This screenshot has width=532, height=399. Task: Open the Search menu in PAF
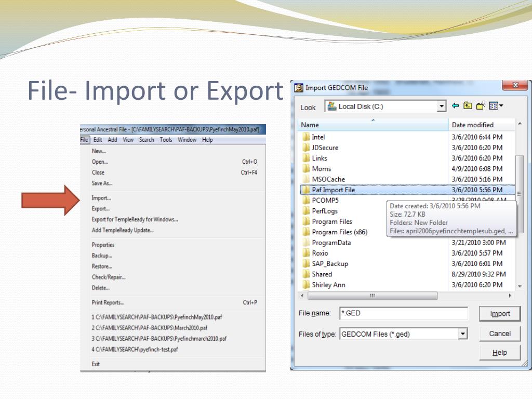[147, 140]
